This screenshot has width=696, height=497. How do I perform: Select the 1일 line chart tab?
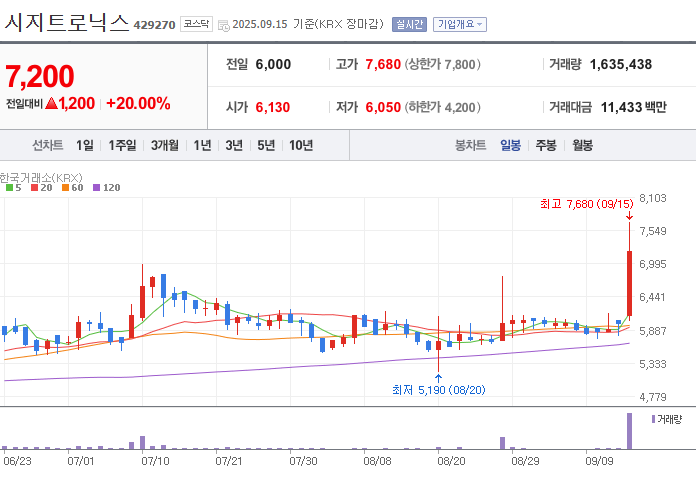pyautogui.click(x=84, y=145)
